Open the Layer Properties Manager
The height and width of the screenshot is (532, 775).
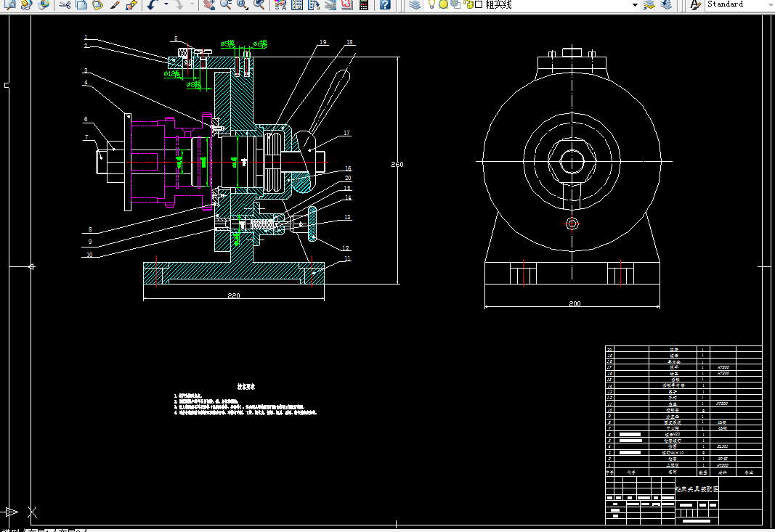(x=414, y=5)
